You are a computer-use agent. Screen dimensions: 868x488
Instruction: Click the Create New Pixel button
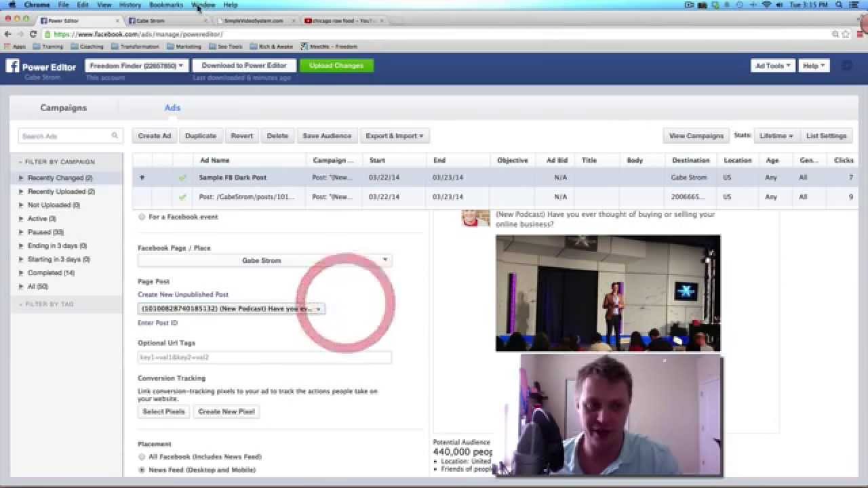(x=226, y=411)
